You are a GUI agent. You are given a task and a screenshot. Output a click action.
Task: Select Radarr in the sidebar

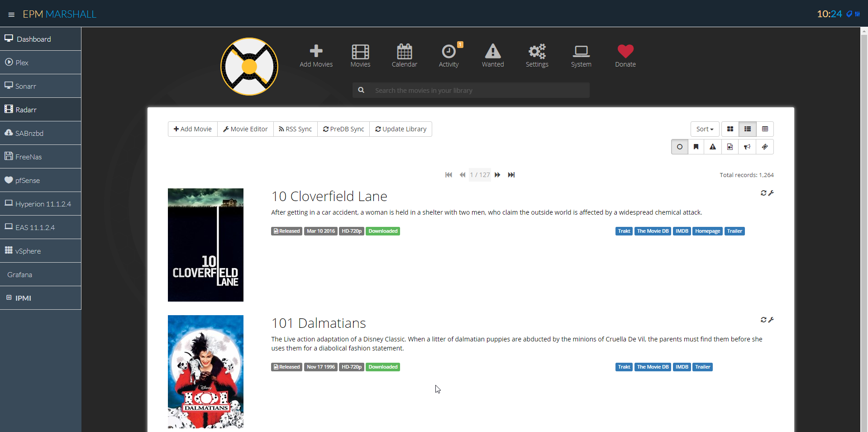41,110
